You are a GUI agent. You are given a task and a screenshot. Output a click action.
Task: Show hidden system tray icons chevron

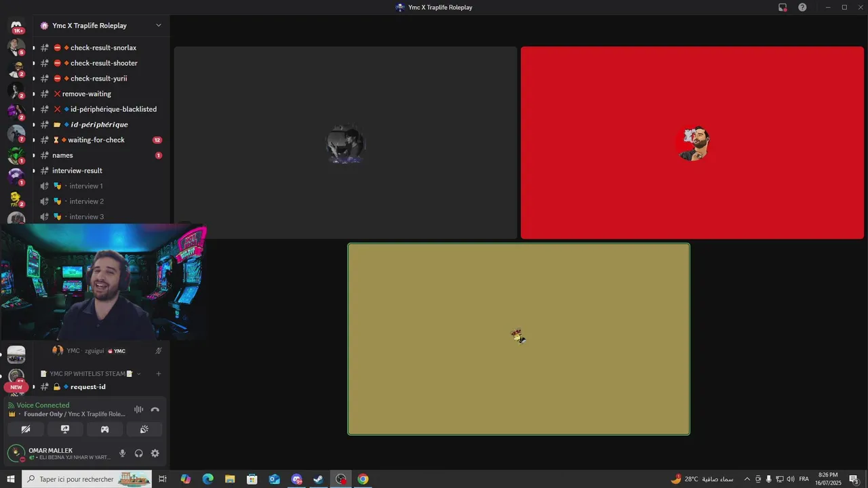[747, 479]
